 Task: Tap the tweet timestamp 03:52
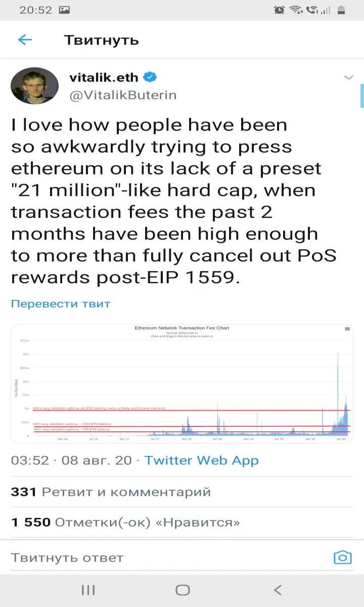coord(30,460)
